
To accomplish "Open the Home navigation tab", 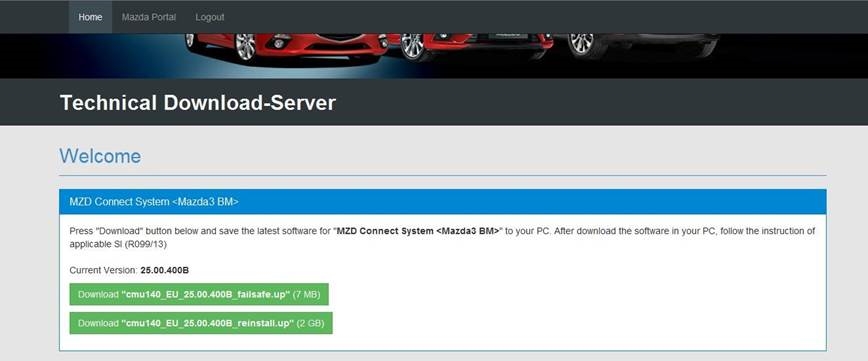I will click(90, 17).
